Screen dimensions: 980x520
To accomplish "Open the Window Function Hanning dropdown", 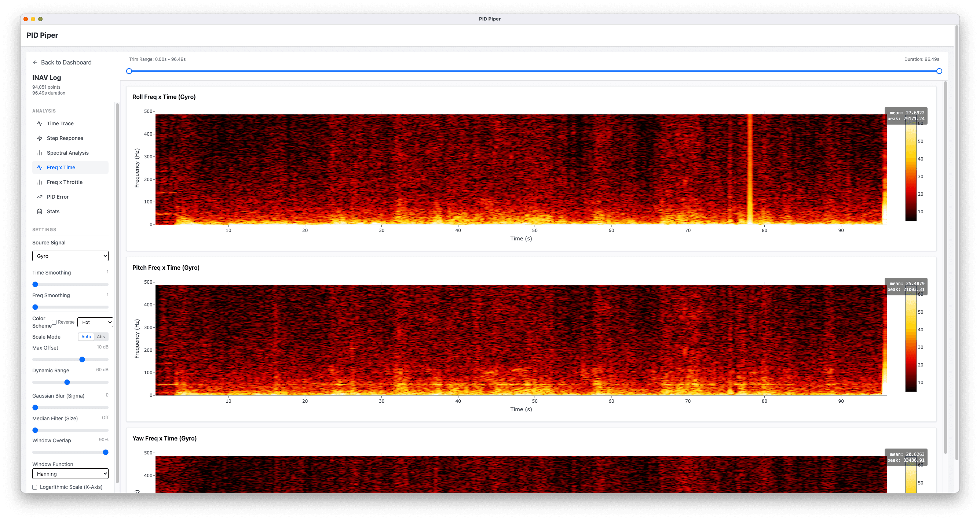I will point(70,473).
